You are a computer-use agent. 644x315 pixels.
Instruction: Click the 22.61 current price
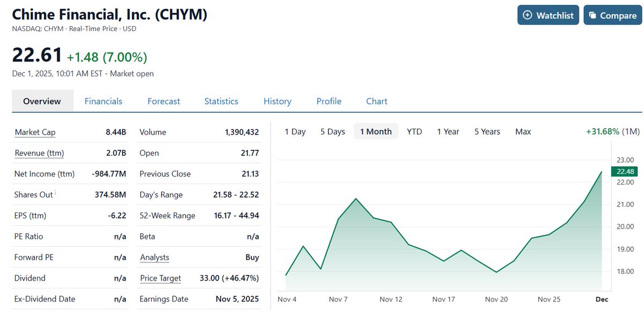point(37,55)
